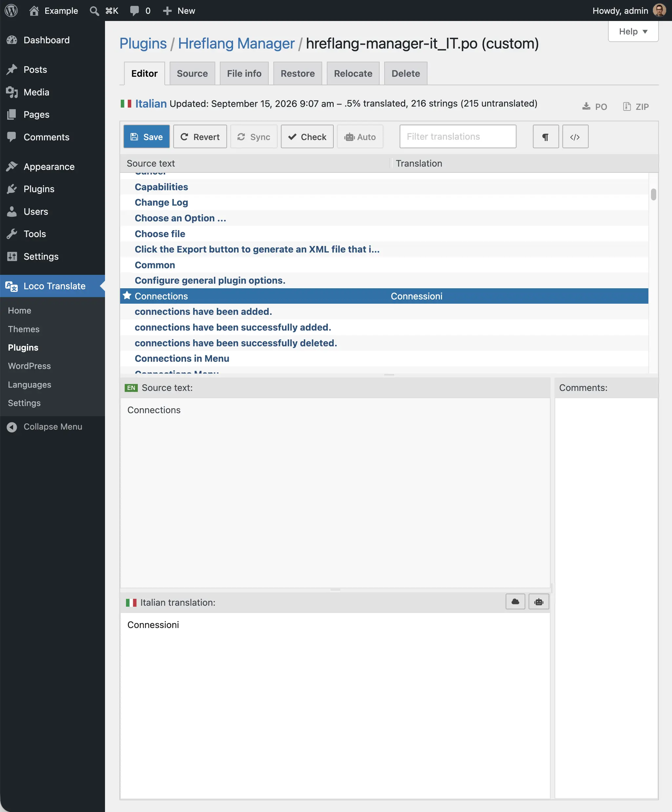672x812 pixels.
Task: Sort by the Source text column header
Action: pyautogui.click(x=151, y=163)
